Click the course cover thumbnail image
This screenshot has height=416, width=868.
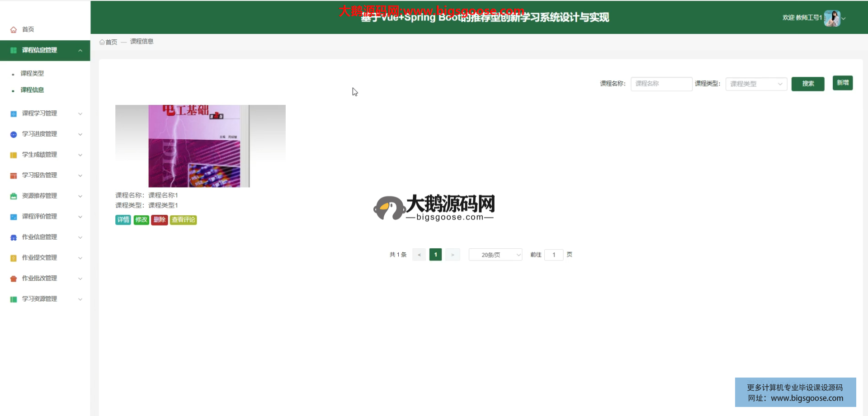pos(200,146)
